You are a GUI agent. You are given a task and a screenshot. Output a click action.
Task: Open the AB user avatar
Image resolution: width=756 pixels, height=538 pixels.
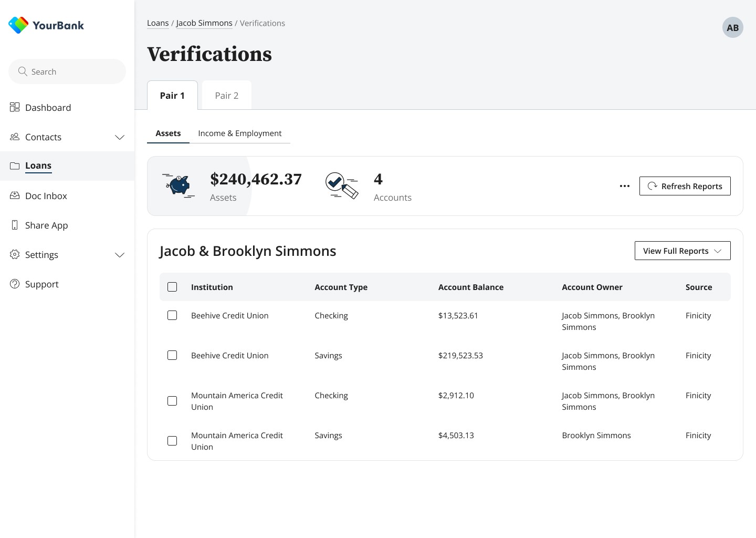[x=732, y=28]
